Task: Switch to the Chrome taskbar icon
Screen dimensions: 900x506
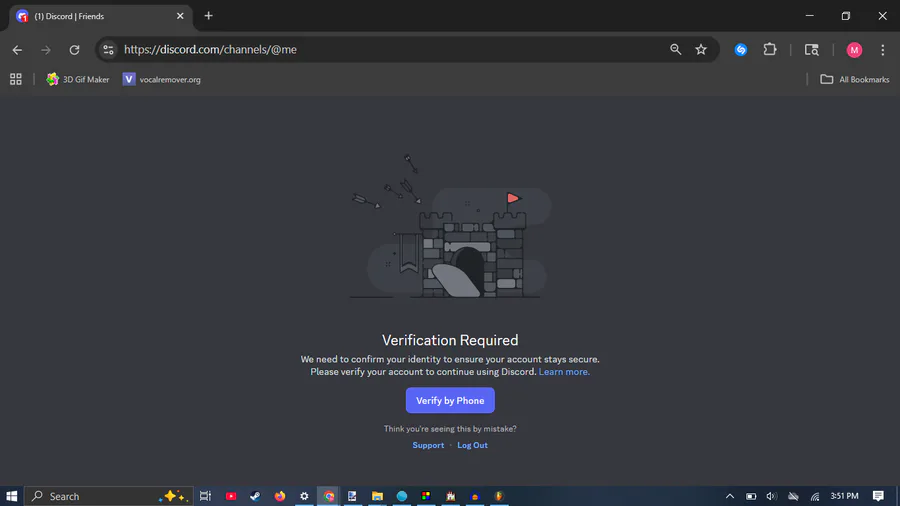Action: (329, 496)
